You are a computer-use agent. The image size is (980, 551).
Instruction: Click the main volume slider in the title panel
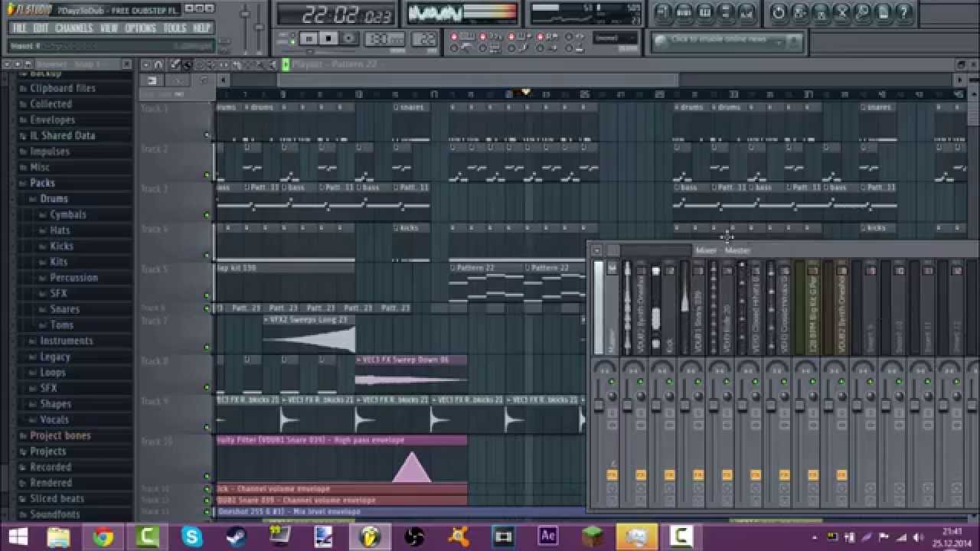click(246, 15)
